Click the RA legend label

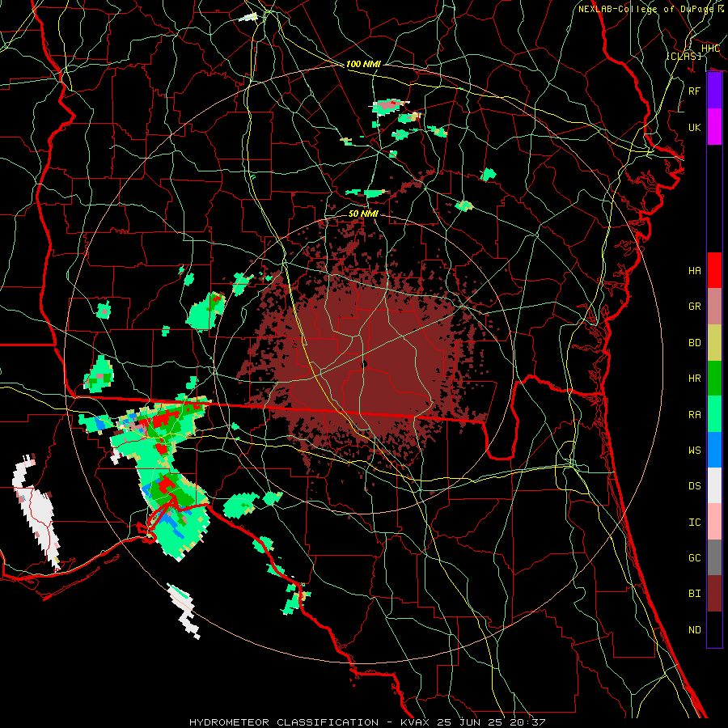pos(695,415)
